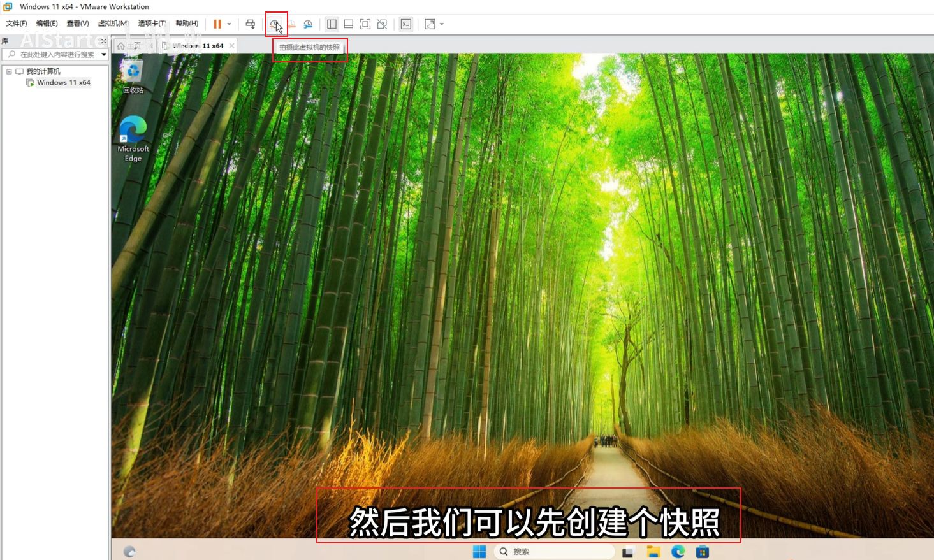Click the Windows Start button in guest taskbar
Image resolution: width=934 pixels, height=560 pixels.
click(x=479, y=552)
